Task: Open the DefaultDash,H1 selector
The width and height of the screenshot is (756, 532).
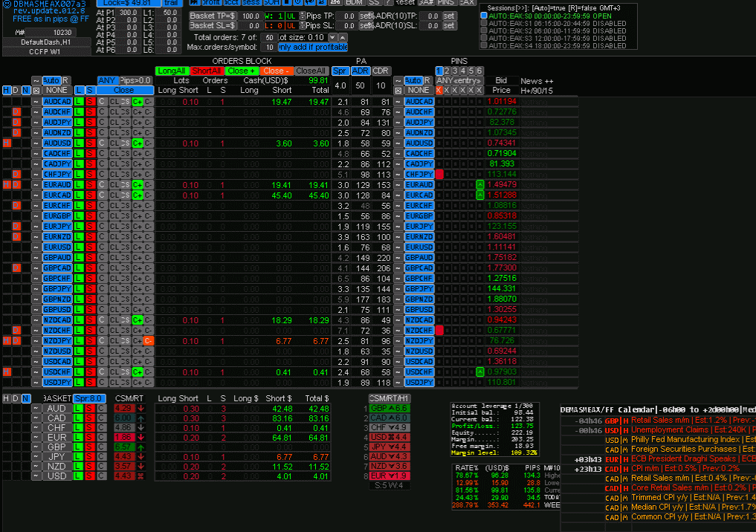Action: (x=46, y=42)
